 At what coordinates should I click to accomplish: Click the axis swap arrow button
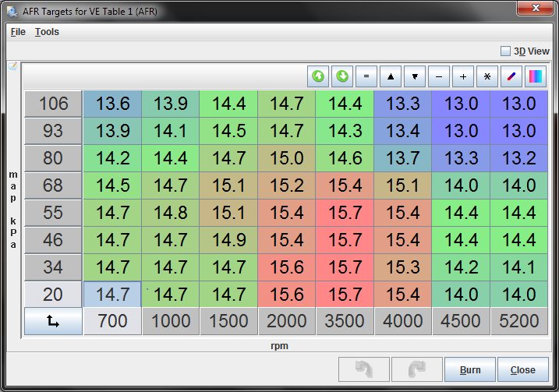pos(53,321)
